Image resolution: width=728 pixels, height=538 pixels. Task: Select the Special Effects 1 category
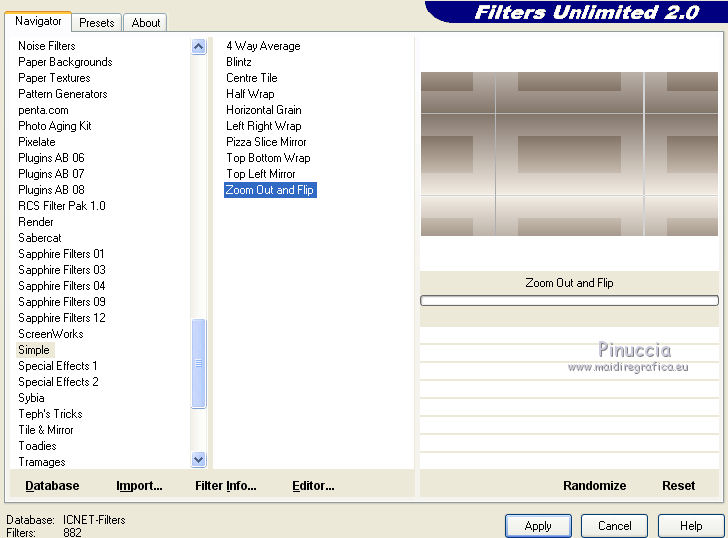tap(58, 366)
